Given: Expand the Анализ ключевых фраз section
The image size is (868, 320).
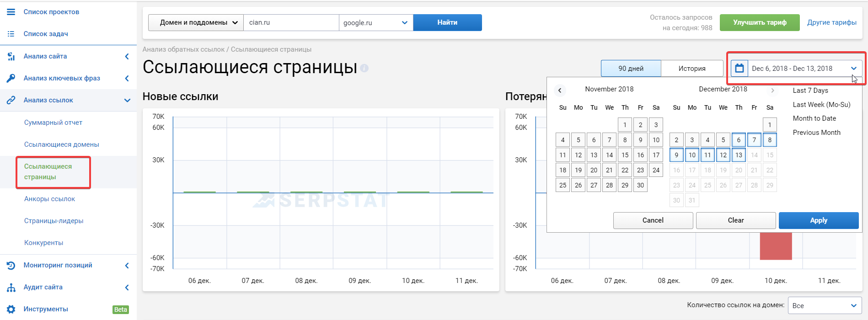Looking at the screenshot, I should (x=127, y=78).
